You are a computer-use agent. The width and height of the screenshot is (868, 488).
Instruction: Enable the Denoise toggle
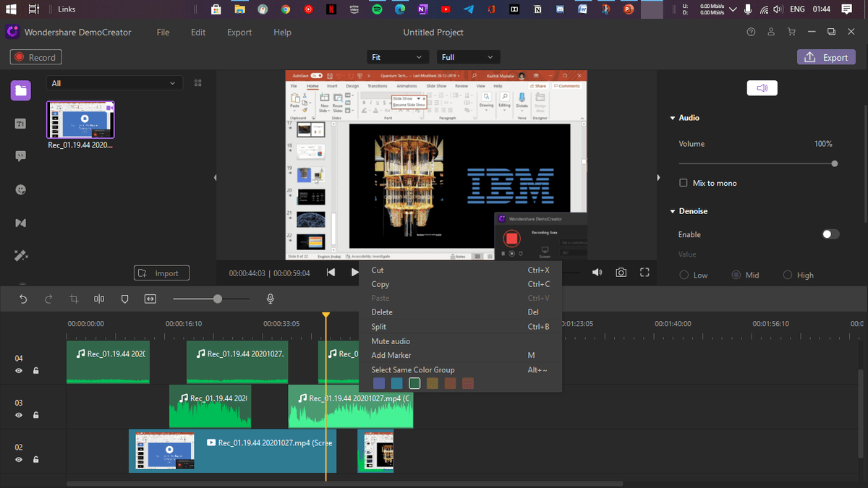click(830, 234)
